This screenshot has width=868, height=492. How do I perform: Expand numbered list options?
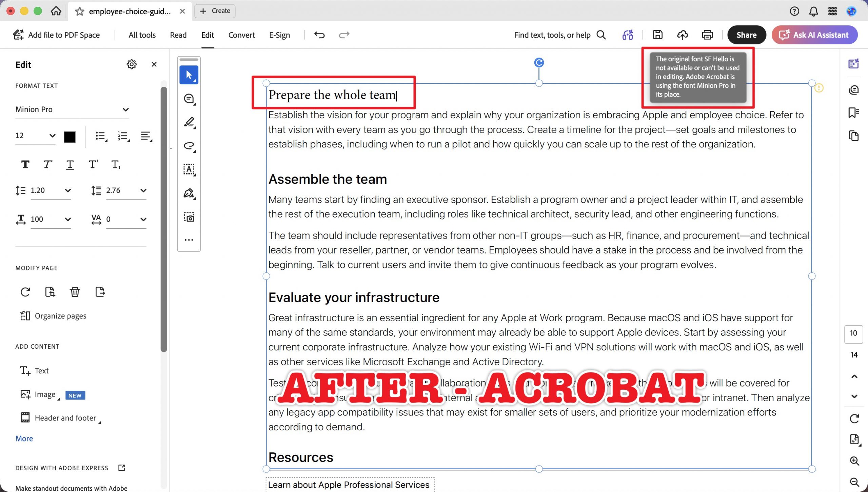click(123, 137)
